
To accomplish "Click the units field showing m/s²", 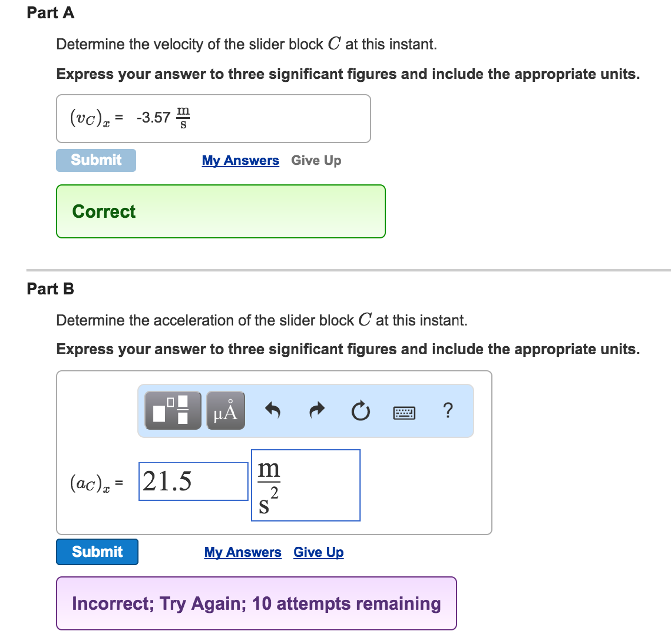I will click(306, 485).
